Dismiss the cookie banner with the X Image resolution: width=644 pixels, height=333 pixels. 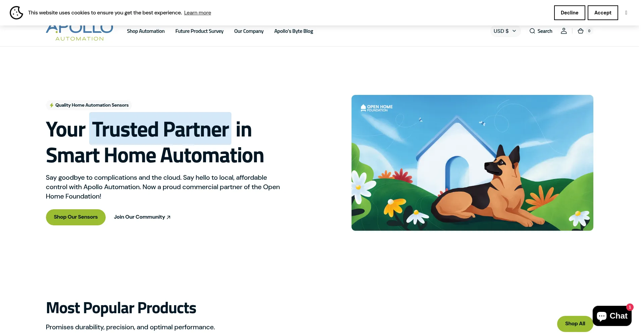[x=626, y=12]
